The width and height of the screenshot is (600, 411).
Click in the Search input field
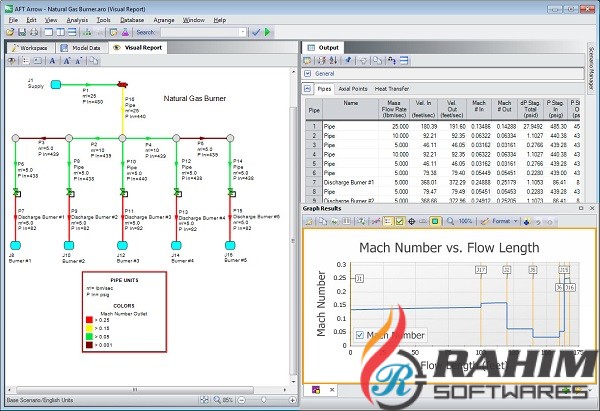(x=200, y=33)
